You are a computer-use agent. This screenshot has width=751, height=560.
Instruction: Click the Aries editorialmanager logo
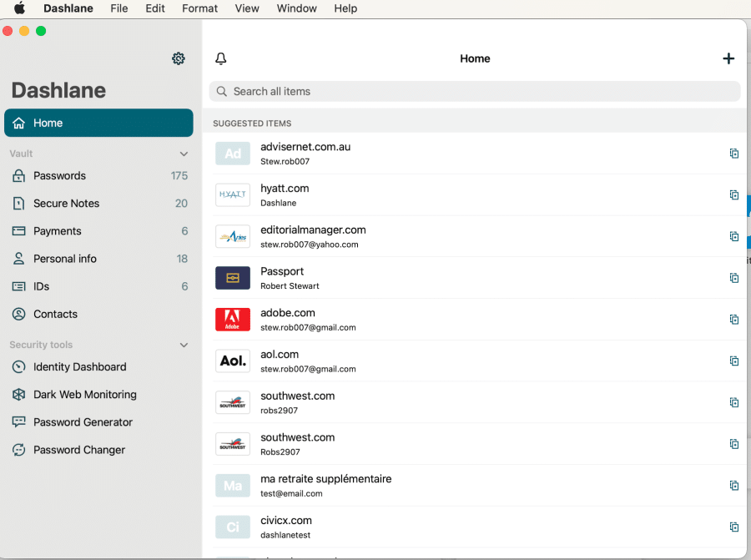click(233, 236)
